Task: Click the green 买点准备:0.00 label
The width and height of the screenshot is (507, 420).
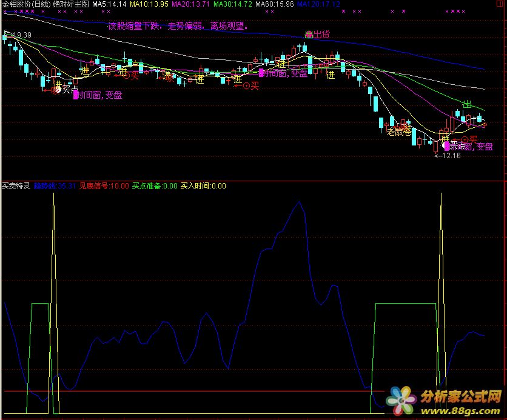Action: [155, 186]
